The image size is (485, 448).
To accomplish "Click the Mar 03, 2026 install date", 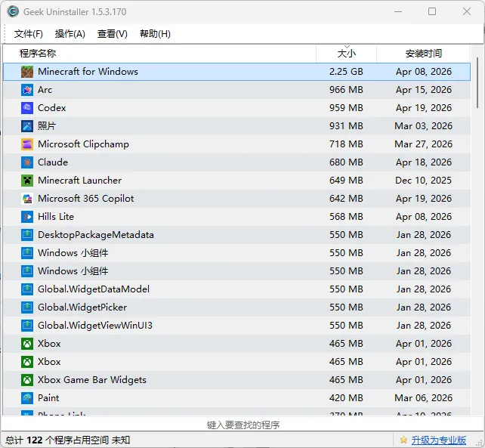I will [424, 126].
